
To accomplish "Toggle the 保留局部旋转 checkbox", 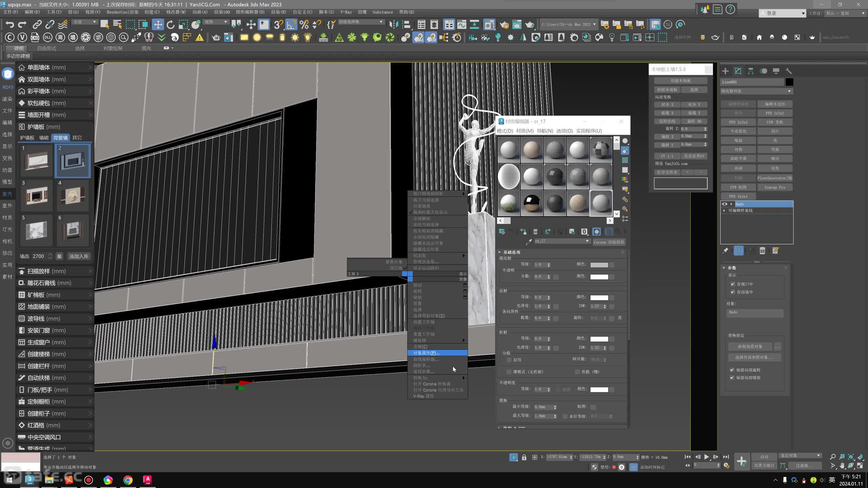I will pos(732,370).
